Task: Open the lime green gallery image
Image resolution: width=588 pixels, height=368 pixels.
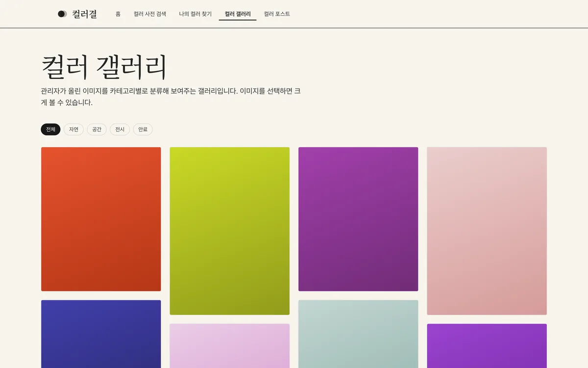Action: click(x=230, y=231)
